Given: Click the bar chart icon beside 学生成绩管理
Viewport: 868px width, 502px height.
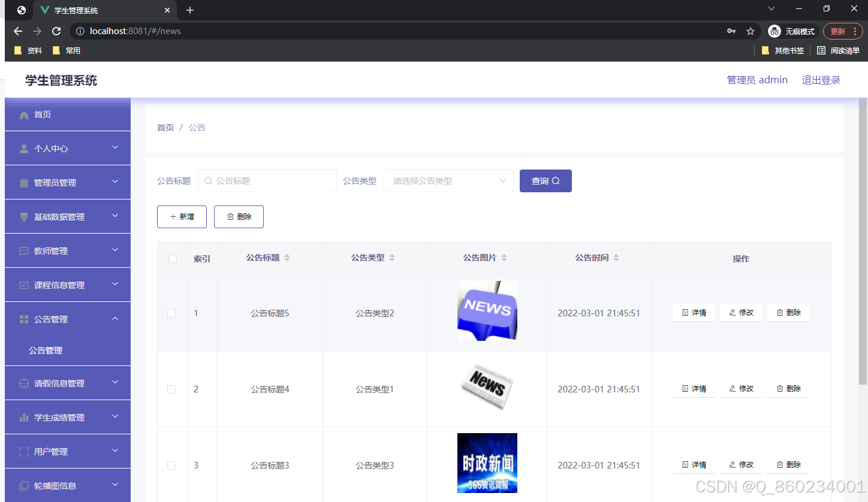Looking at the screenshot, I should tap(24, 418).
